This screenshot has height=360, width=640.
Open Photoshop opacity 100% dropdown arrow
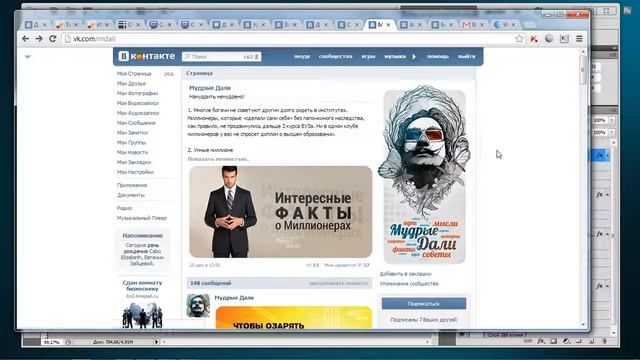tap(611, 120)
